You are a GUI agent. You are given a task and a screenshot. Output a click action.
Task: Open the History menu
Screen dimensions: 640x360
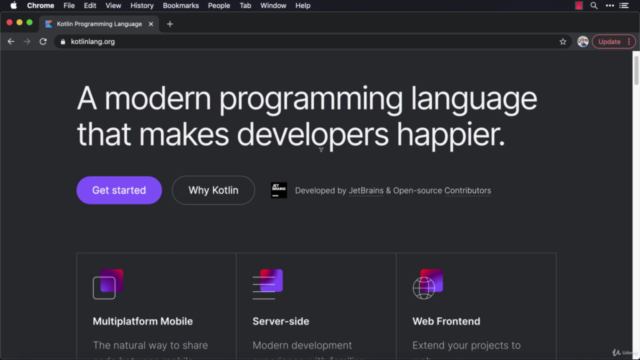coord(142,6)
